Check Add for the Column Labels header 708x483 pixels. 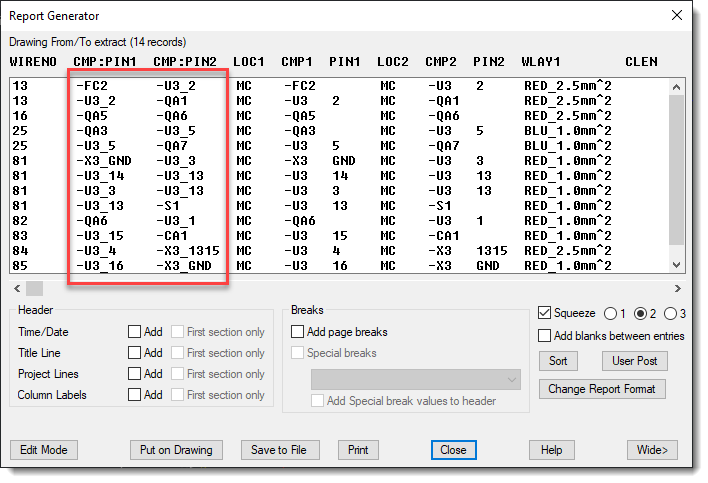[134, 395]
